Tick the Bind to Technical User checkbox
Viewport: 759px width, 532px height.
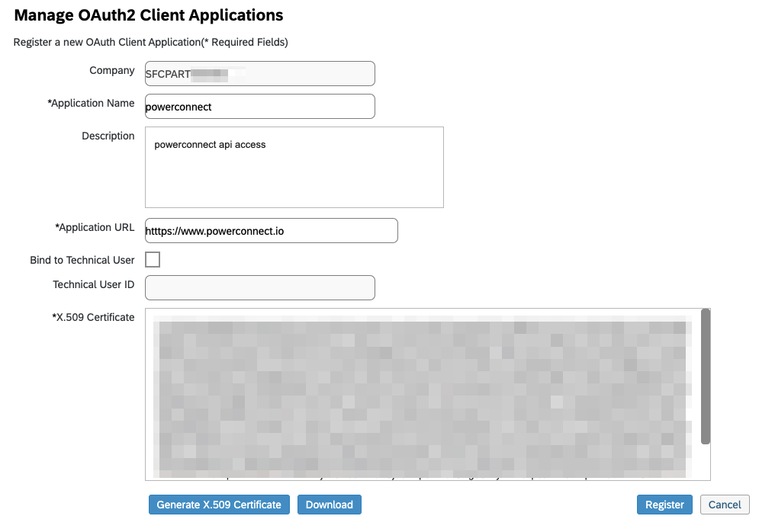tap(153, 260)
